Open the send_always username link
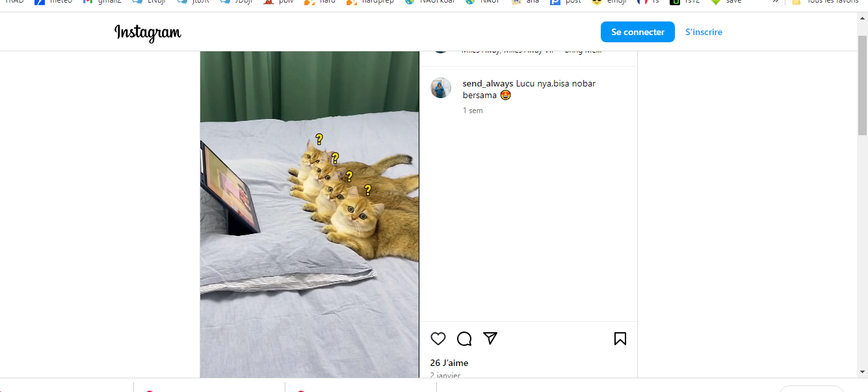The height and width of the screenshot is (392, 868). click(x=488, y=83)
